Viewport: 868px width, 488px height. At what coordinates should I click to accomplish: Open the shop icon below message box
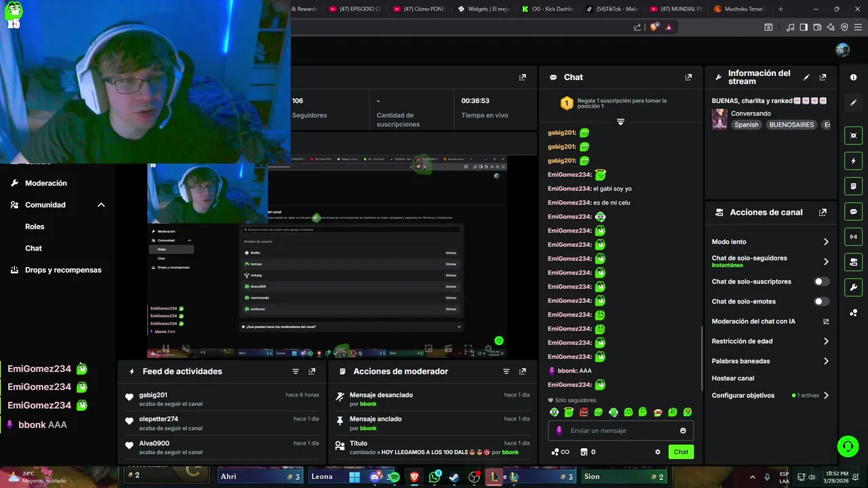tap(583, 452)
